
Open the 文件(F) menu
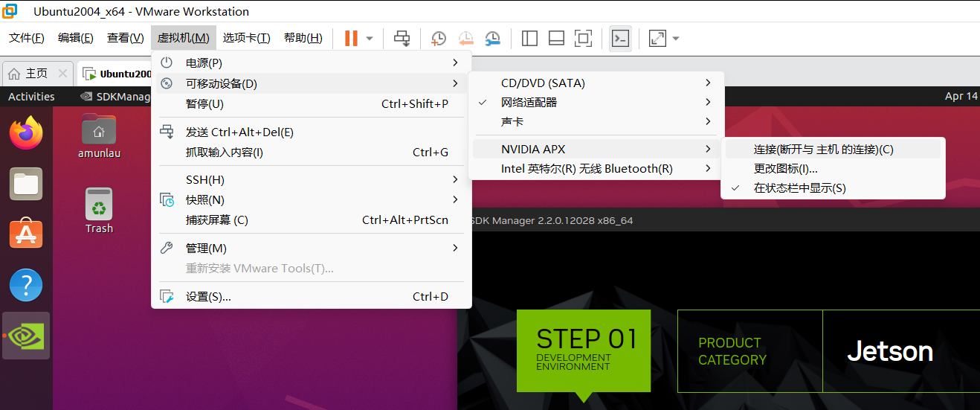[27, 38]
